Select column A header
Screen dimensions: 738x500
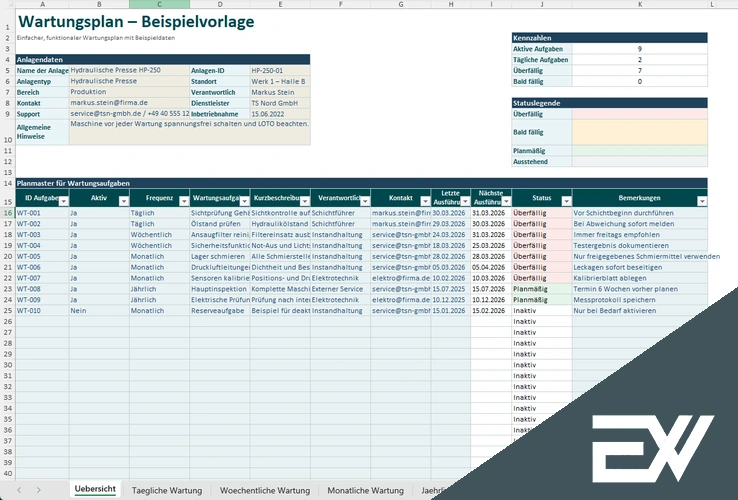pos(42,4)
